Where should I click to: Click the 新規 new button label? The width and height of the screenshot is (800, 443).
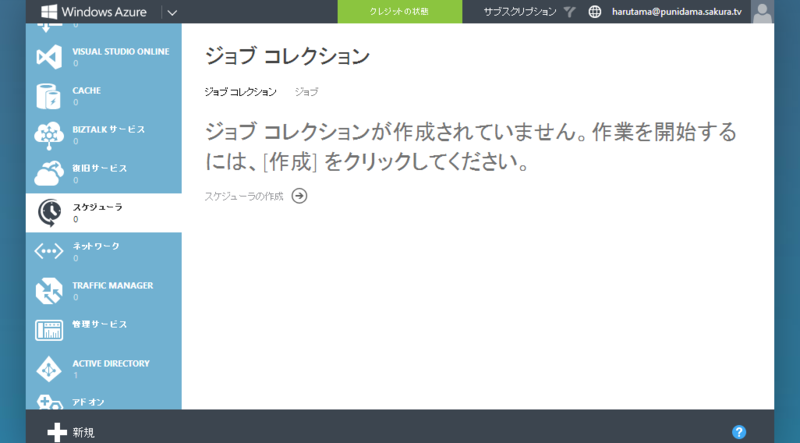pos(83,433)
